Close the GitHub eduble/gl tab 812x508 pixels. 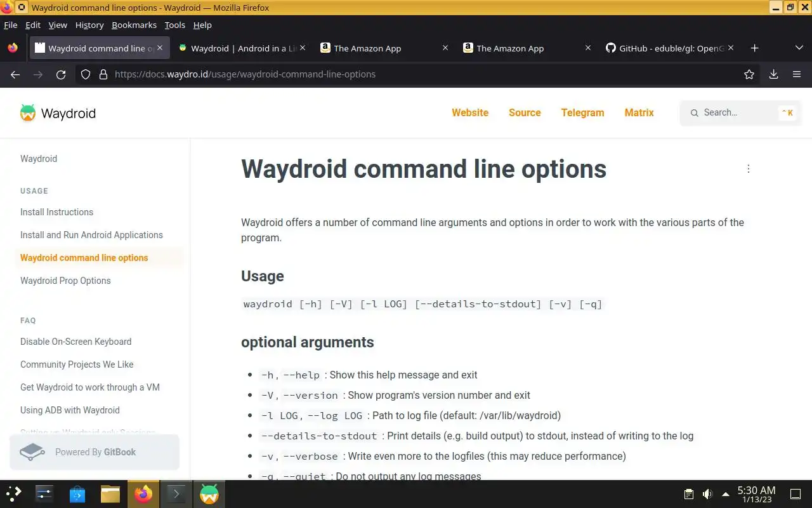(731, 48)
